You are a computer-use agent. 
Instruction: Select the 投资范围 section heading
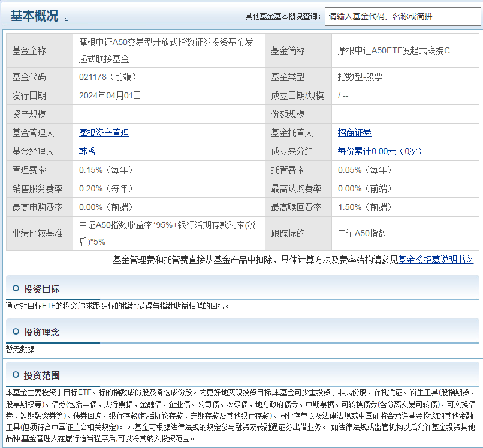point(41,375)
